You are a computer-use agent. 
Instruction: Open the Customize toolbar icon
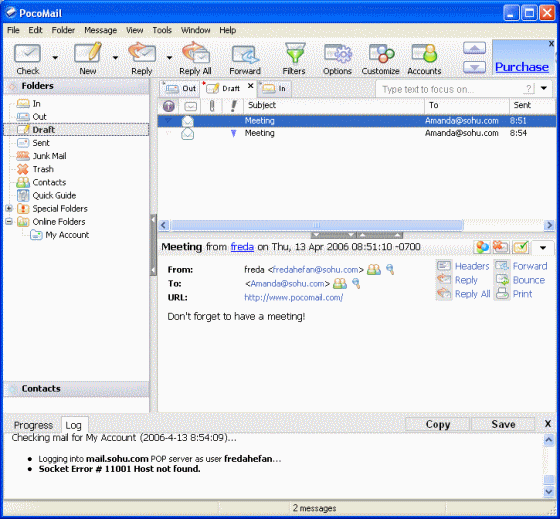(381, 54)
